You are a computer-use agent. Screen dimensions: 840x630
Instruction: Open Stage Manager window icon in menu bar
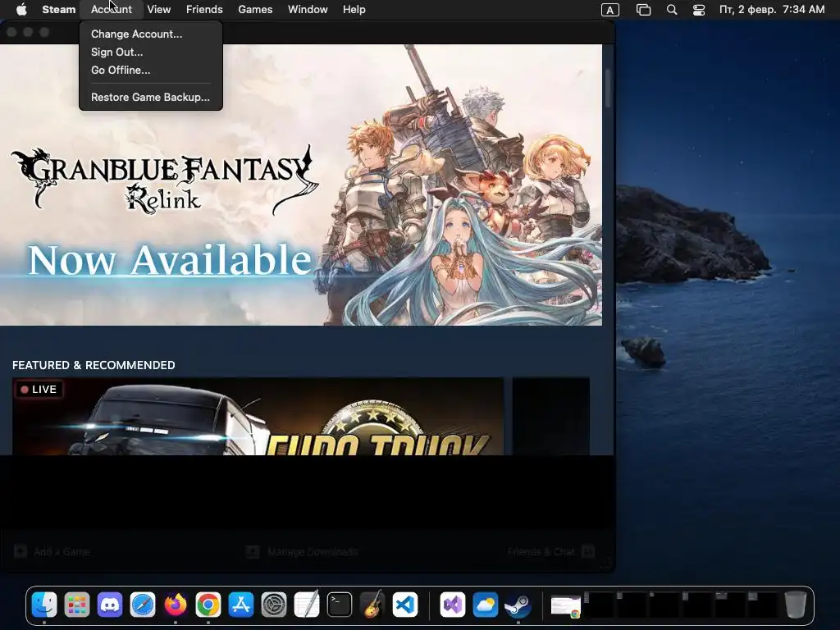(643, 10)
